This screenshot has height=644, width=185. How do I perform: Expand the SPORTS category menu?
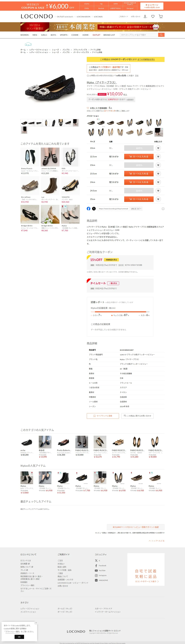click(64, 35)
